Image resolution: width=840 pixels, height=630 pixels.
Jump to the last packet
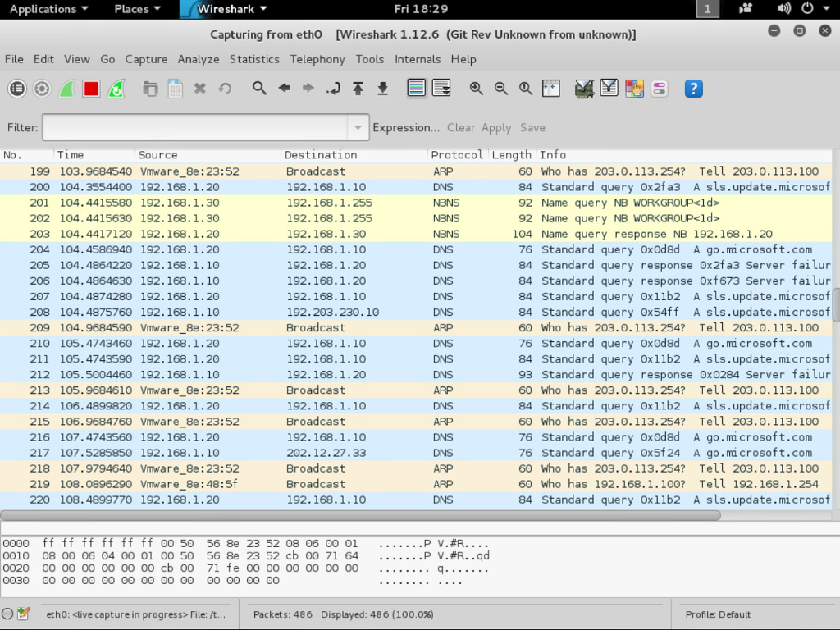coord(382,88)
